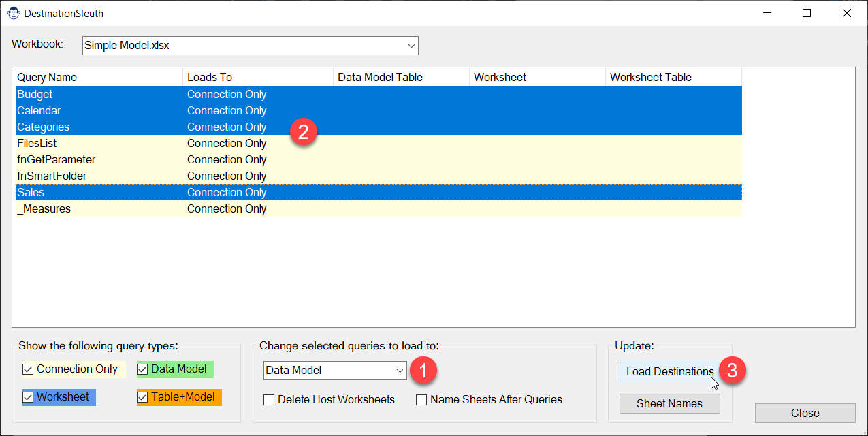Click the Close button at bottom right
Screen dimensions: 868x436
tap(805, 413)
